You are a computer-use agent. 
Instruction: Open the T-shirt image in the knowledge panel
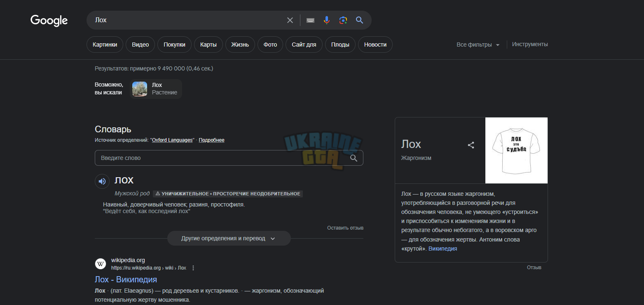pyautogui.click(x=516, y=150)
